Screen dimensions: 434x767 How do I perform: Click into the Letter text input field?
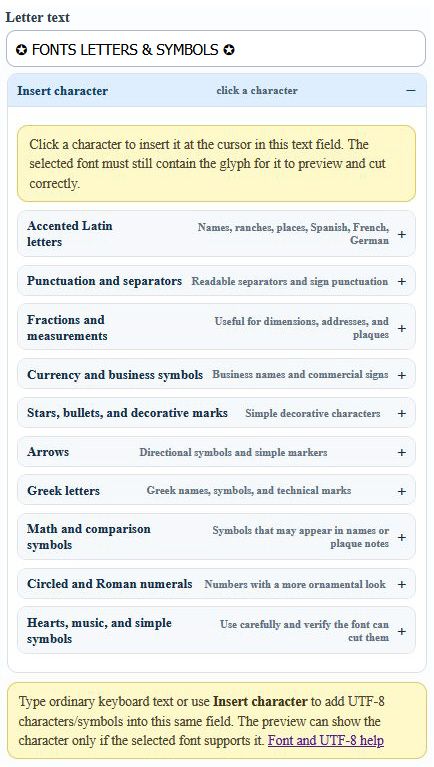click(216, 49)
